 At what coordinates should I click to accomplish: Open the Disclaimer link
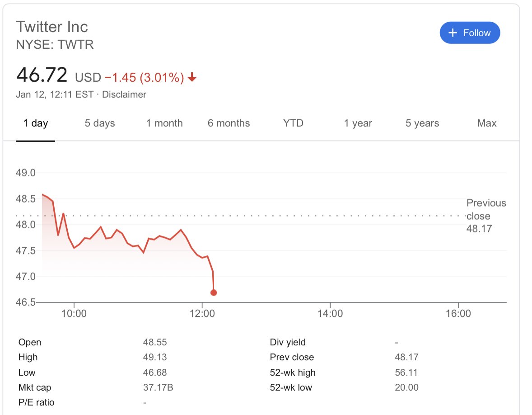124,94
